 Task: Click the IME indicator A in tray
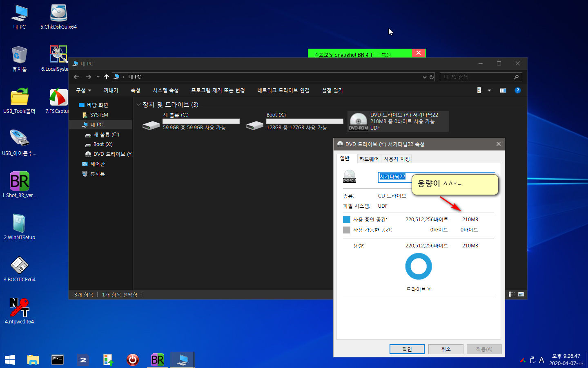(x=541, y=360)
